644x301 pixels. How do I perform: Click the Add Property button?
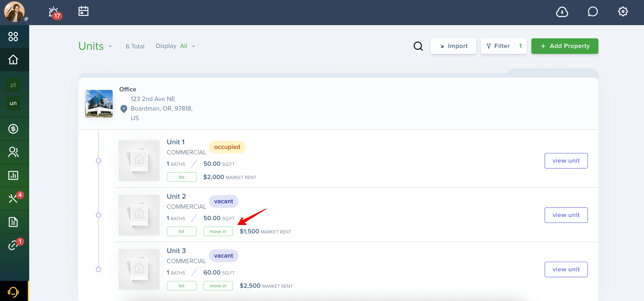coord(564,46)
